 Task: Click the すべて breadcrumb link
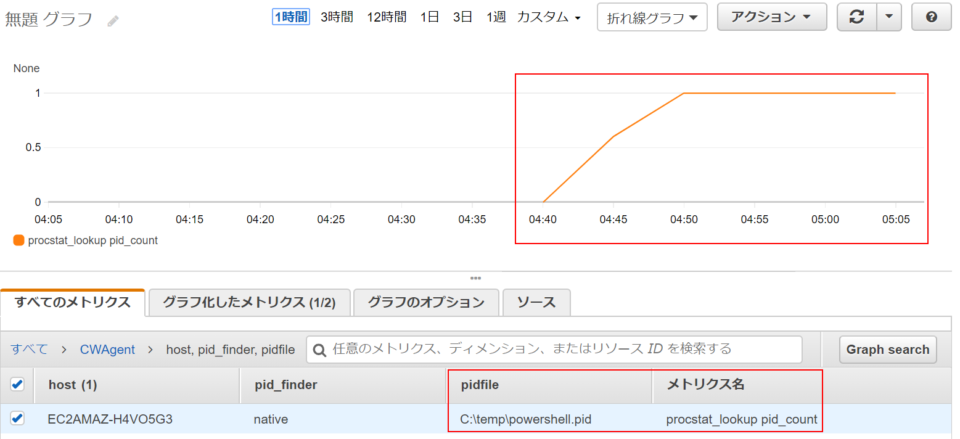pos(29,350)
